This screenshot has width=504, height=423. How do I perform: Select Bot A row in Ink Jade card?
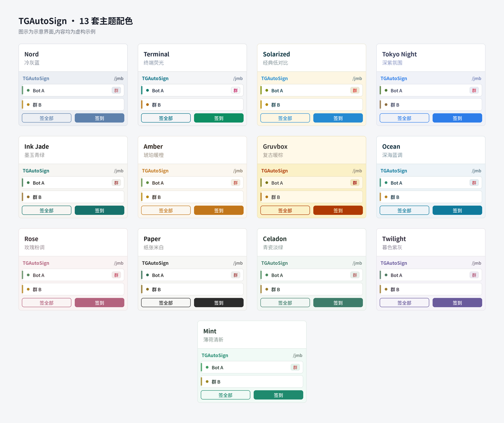pos(73,183)
